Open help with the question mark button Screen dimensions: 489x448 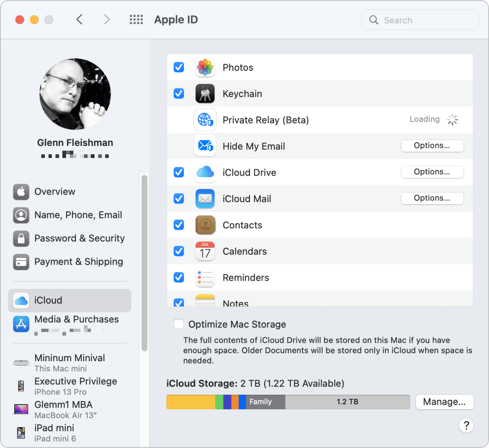tap(466, 426)
